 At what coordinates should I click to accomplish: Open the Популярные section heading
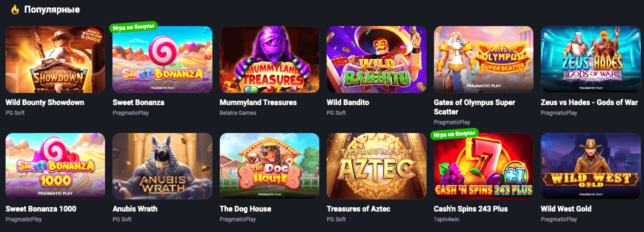52,10
